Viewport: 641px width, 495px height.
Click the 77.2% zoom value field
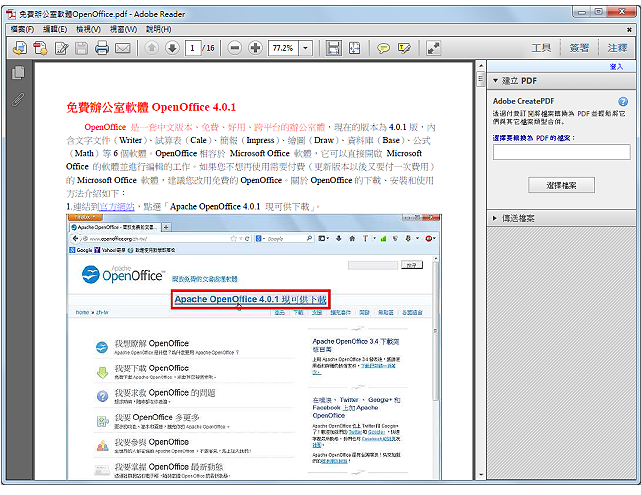point(283,48)
